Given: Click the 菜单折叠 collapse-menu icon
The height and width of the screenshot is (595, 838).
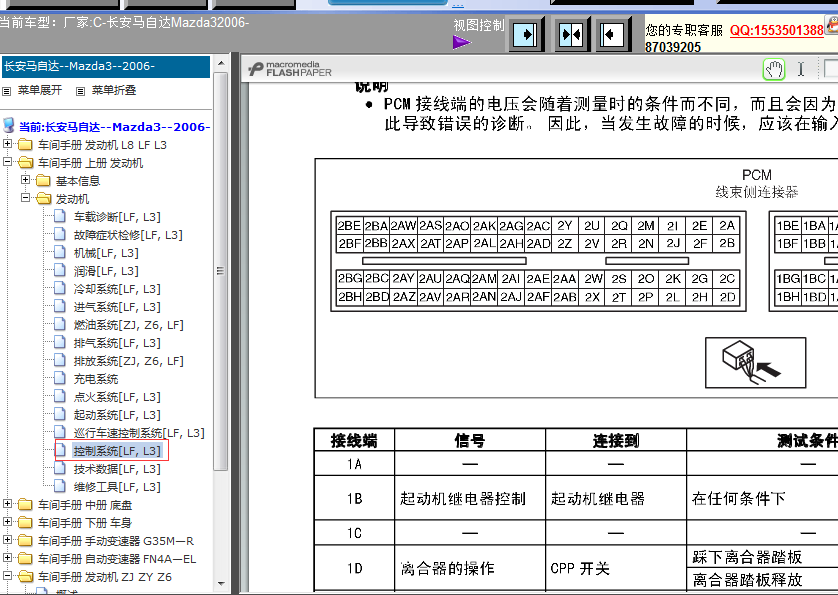Looking at the screenshot, I should pos(80,91).
